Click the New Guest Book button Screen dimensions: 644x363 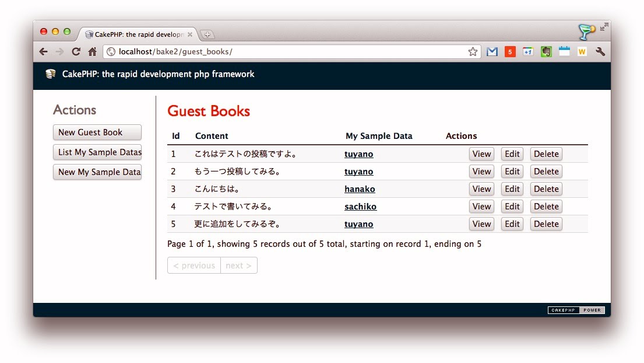tap(97, 132)
